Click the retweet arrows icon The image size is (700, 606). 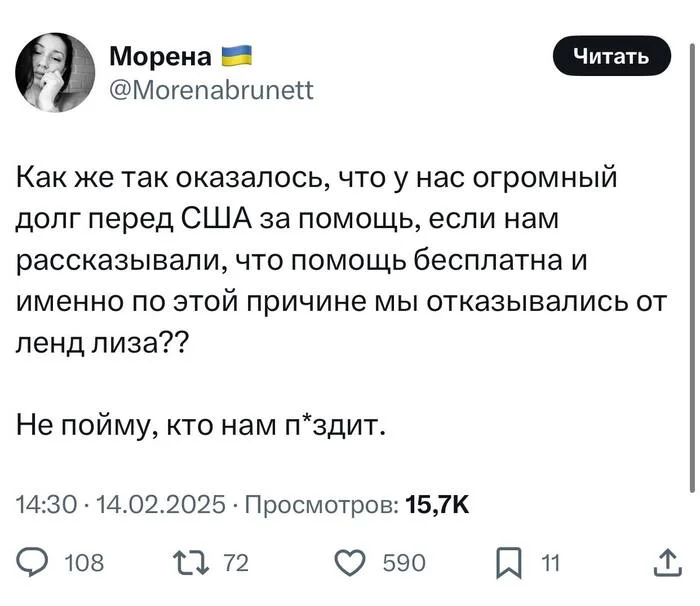click(191, 563)
